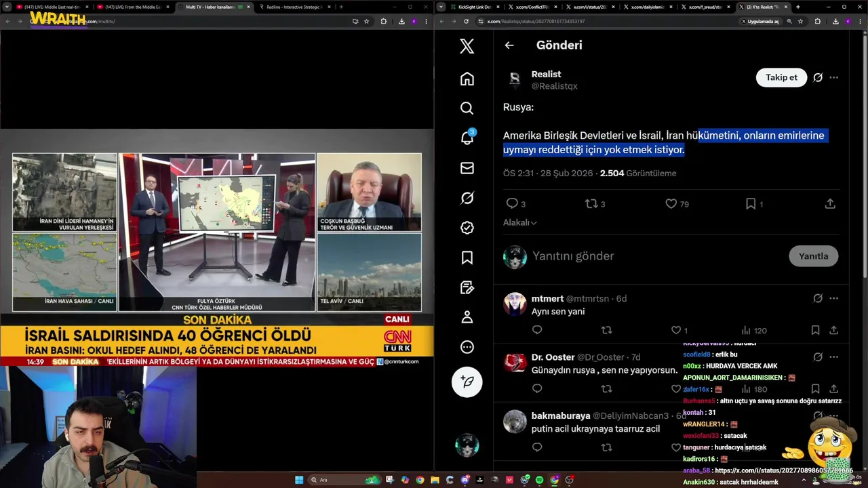Reload the X page in right browser
868x488 pixels.
[466, 21]
